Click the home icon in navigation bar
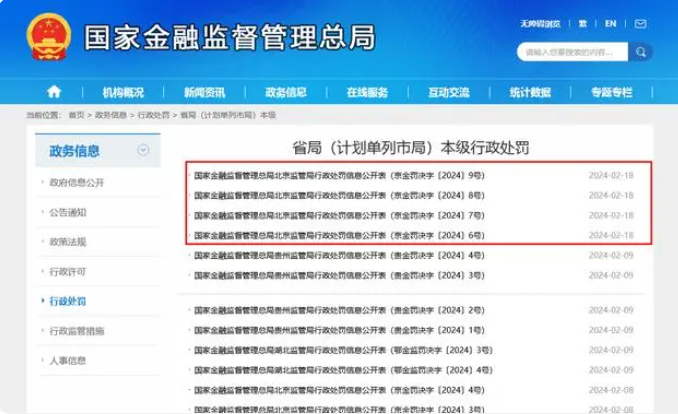The image size is (678, 414). 54,92
